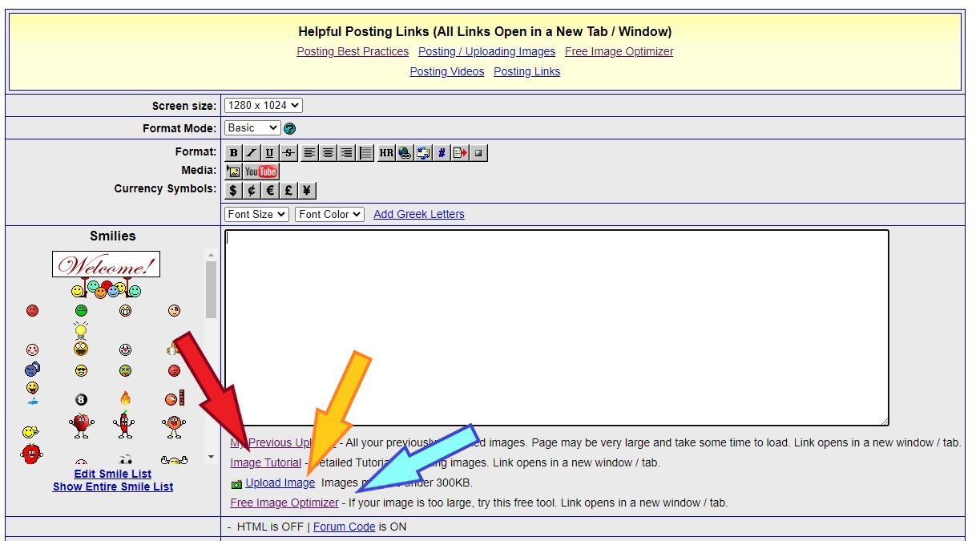Viewport: 980px width, 541px height.
Task: Insert the clown face smiley
Action: [125, 349]
